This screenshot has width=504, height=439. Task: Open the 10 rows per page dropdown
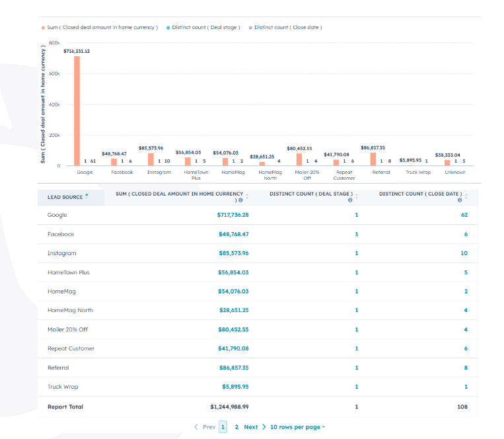click(x=297, y=427)
